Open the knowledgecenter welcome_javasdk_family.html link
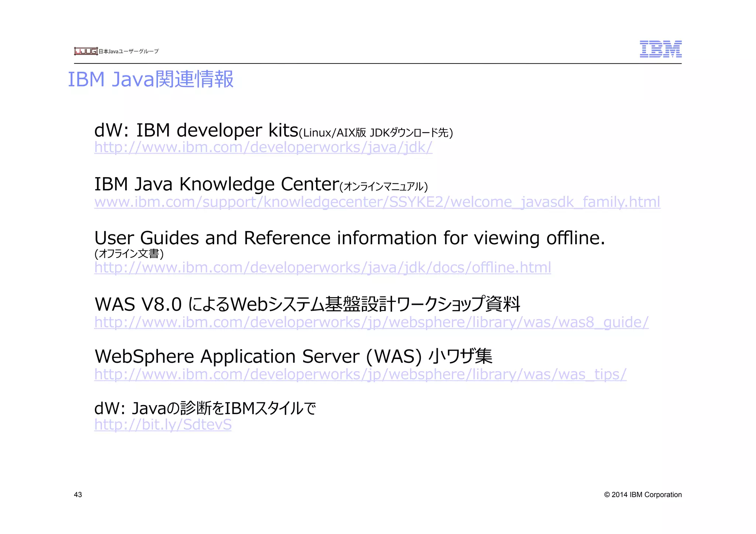The width and height of the screenshot is (756, 534). tap(377, 202)
